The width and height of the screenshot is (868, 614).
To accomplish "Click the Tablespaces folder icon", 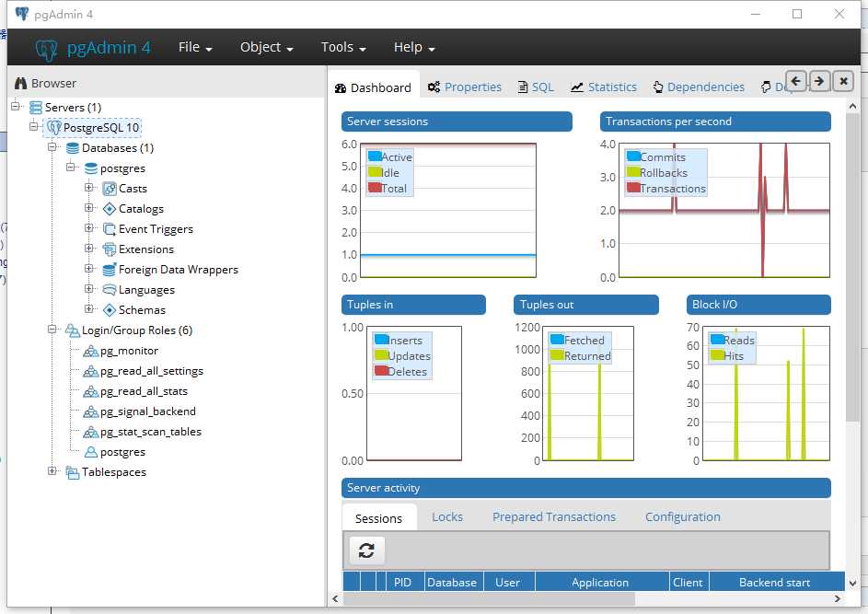I will (x=73, y=473).
